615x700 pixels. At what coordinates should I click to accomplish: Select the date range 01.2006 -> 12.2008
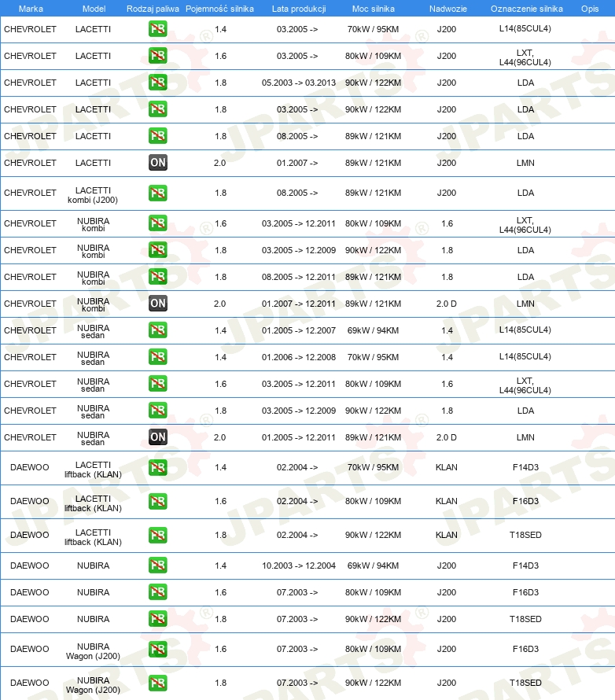click(x=299, y=357)
